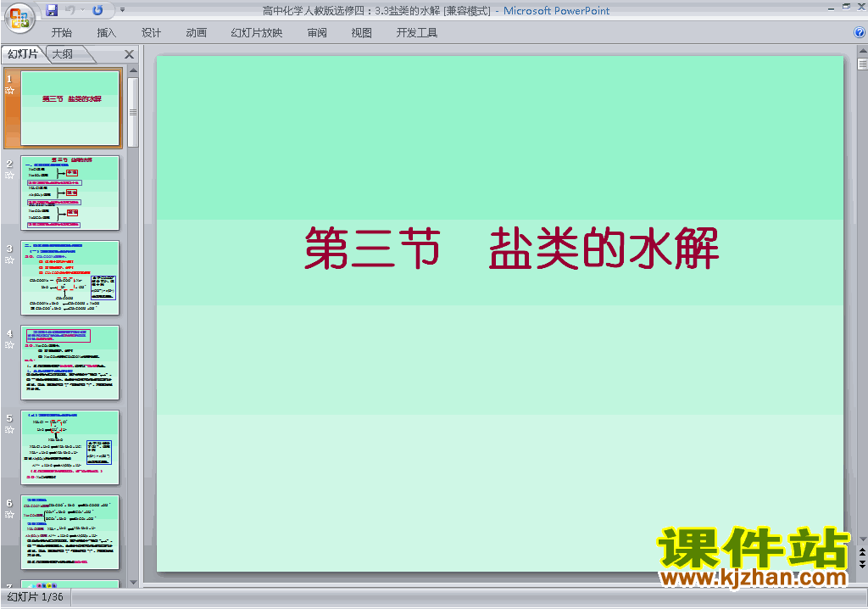The height and width of the screenshot is (609, 868).
Task: Open the Customize Quick Access Toolbar dropdown
Action: coord(122,10)
